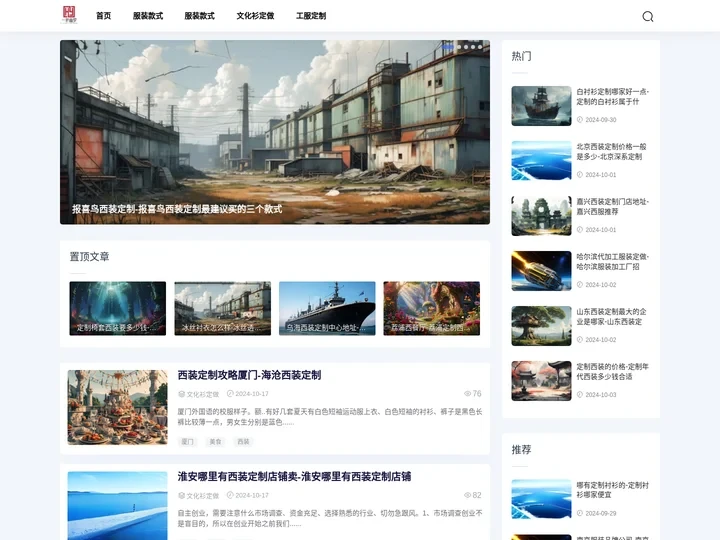Click clock icon beside date 2024-09-30

coord(580,120)
